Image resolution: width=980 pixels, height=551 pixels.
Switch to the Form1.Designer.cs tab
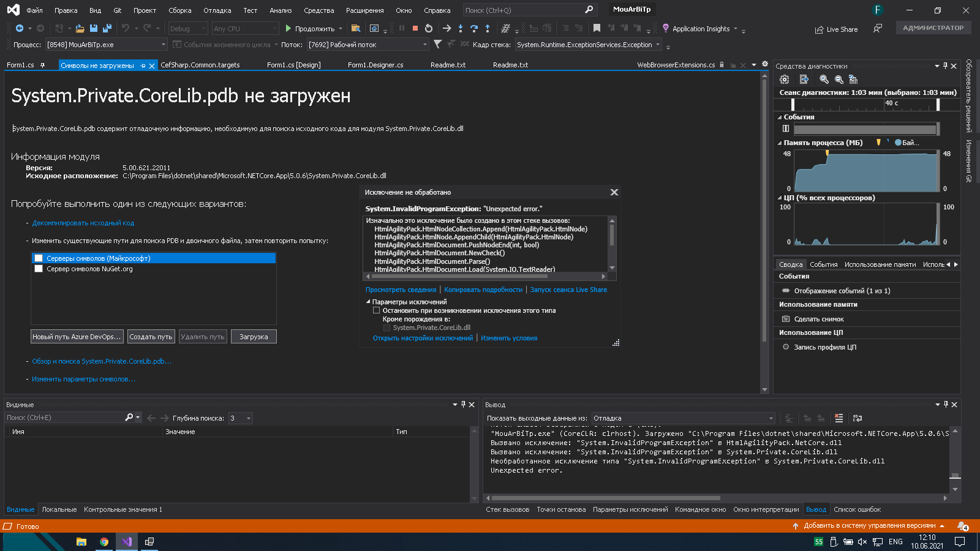coord(375,65)
